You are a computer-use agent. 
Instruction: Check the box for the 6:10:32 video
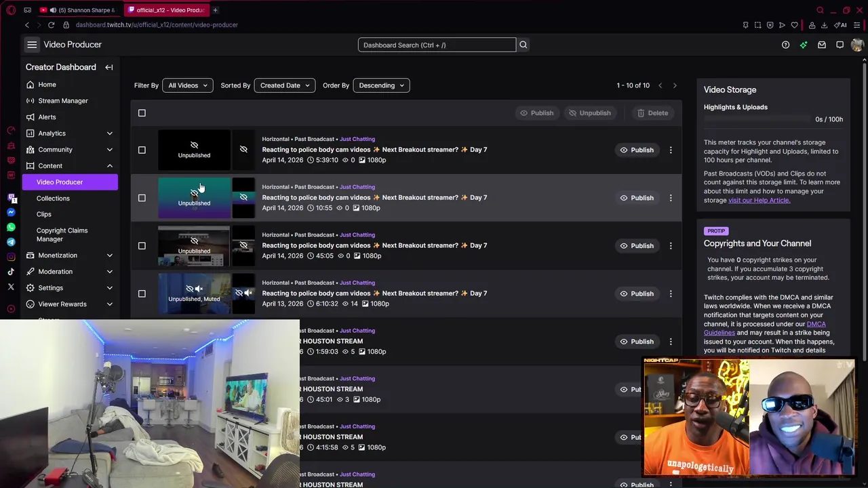142,293
